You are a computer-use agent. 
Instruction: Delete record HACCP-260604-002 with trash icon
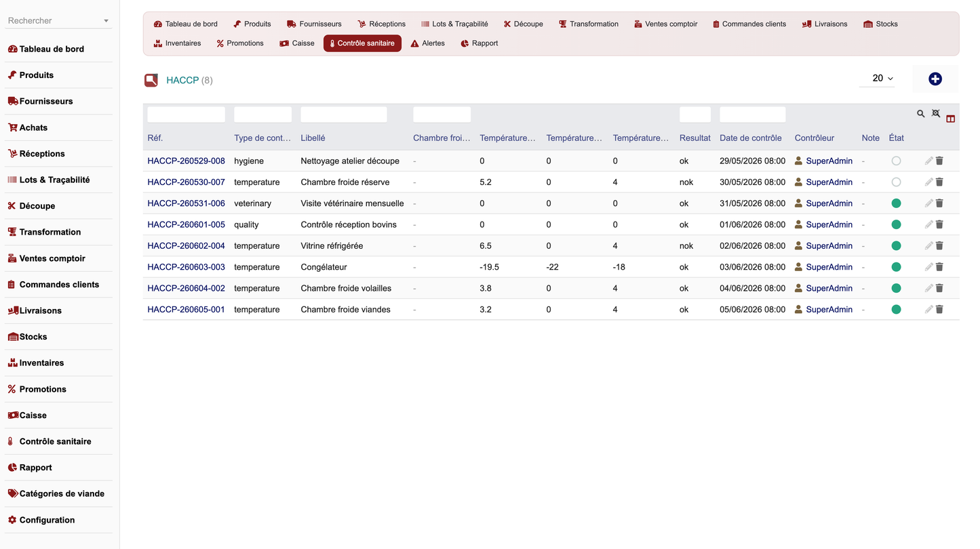(x=939, y=288)
